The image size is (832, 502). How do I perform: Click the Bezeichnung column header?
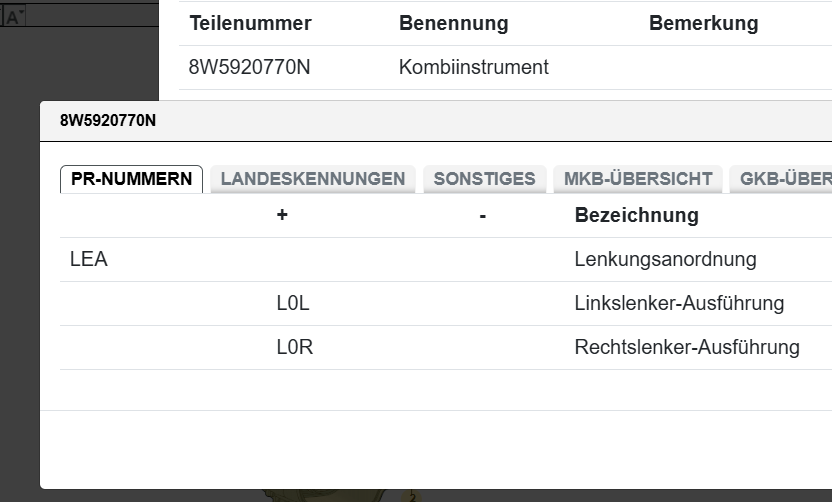[636, 215]
